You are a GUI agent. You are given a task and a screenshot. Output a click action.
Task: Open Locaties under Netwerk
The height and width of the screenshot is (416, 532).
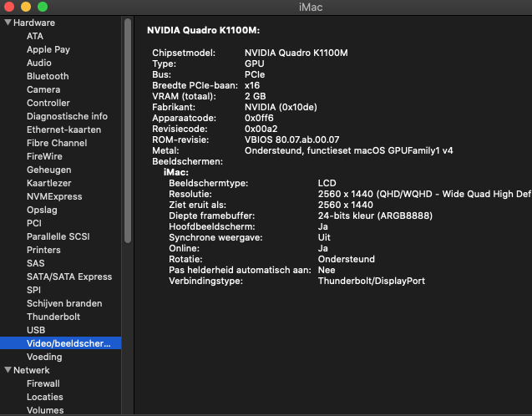point(45,397)
